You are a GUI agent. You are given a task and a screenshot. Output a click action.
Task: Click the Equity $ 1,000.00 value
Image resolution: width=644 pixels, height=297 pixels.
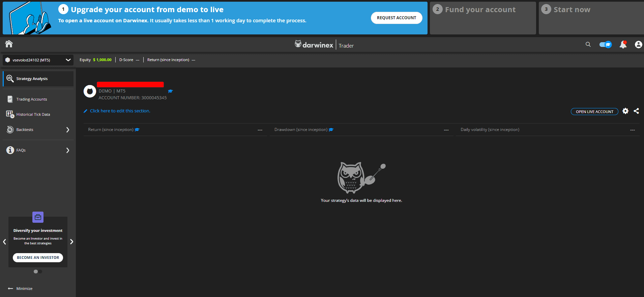102,60
